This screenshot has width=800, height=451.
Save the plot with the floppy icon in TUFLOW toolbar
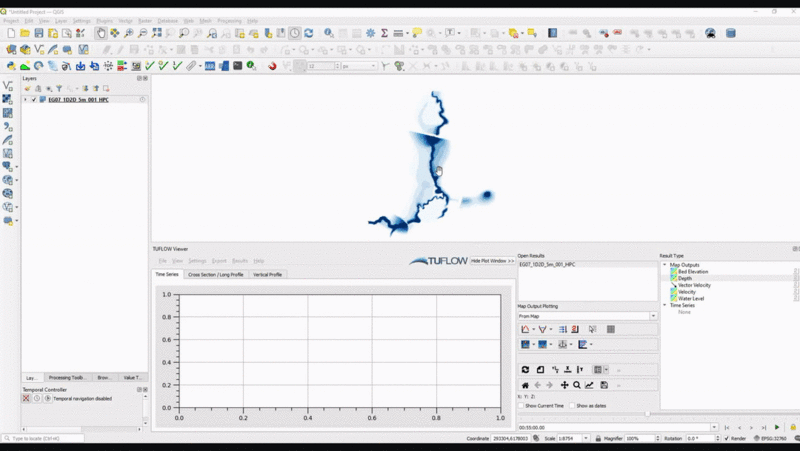604,385
